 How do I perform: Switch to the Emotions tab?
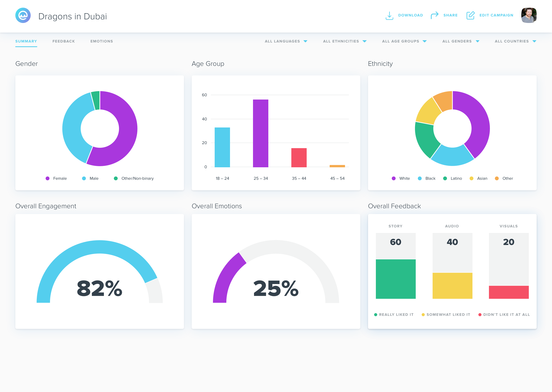click(102, 41)
